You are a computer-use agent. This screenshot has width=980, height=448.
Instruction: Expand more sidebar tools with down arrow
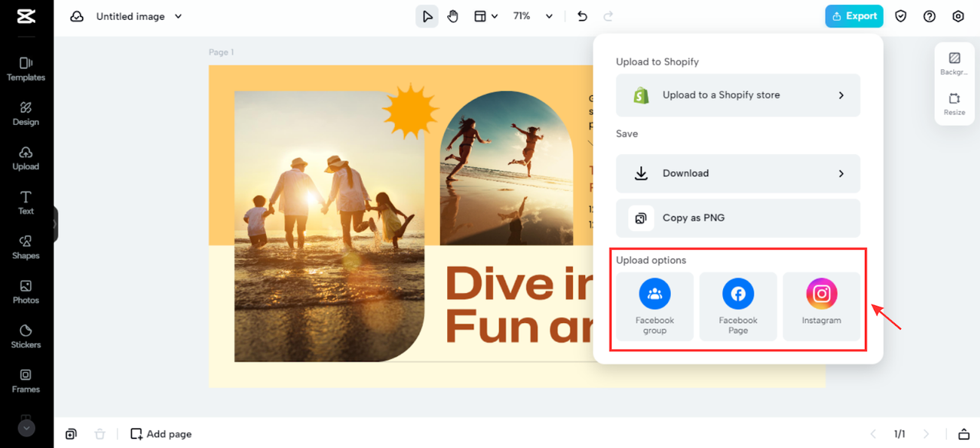(x=27, y=428)
